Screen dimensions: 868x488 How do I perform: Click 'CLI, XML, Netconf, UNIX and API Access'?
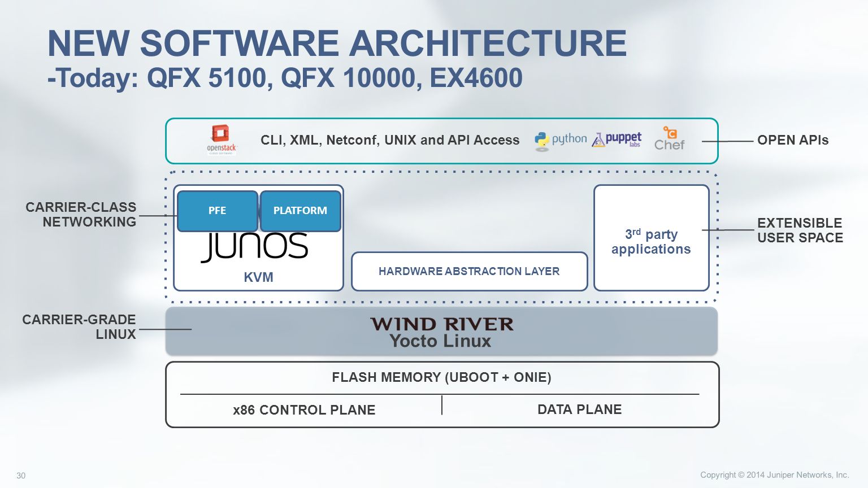tap(390, 140)
